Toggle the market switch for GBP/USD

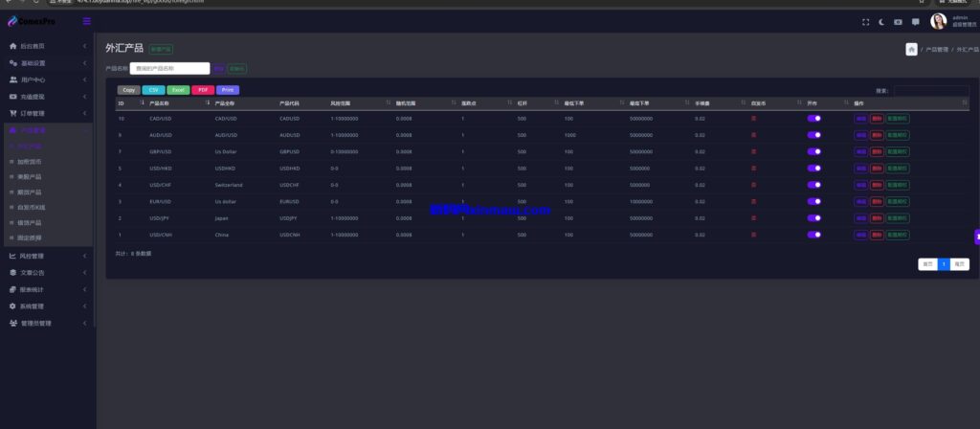click(x=814, y=151)
